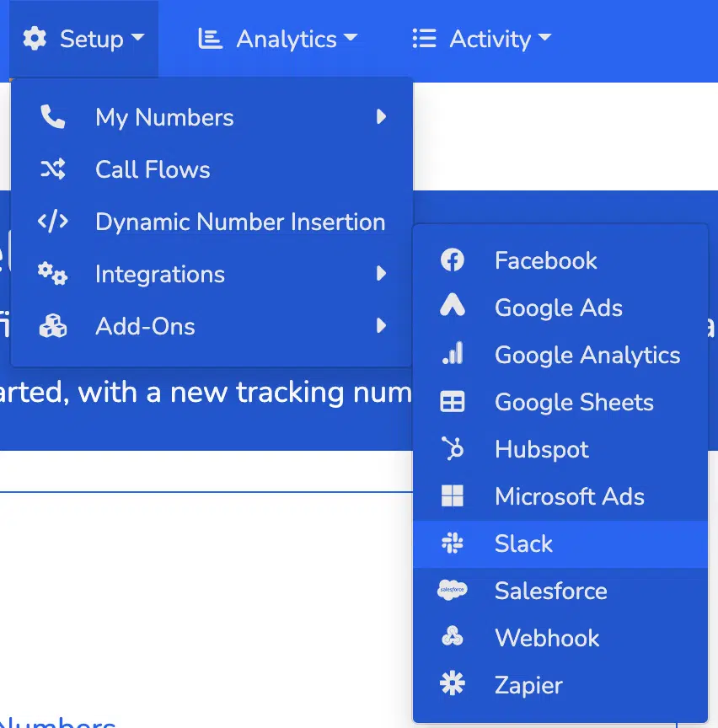This screenshot has width=718, height=728.
Task: Click the Analytics bar chart icon
Action: pyautogui.click(x=210, y=39)
